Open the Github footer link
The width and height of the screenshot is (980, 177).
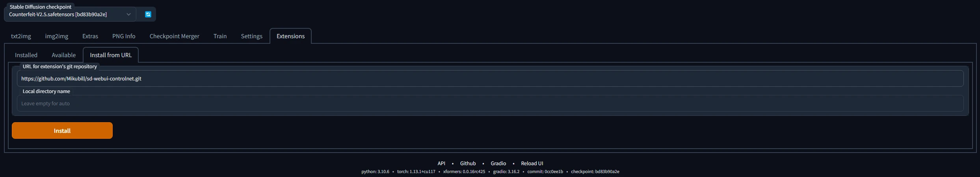(468, 163)
